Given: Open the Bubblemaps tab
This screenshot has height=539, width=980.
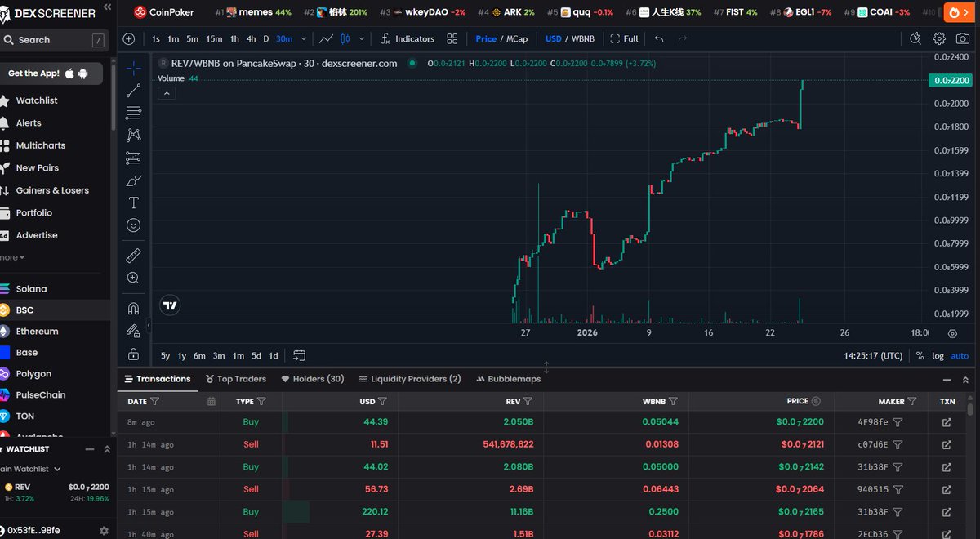Looking at the screenshot, I should 507,379.
